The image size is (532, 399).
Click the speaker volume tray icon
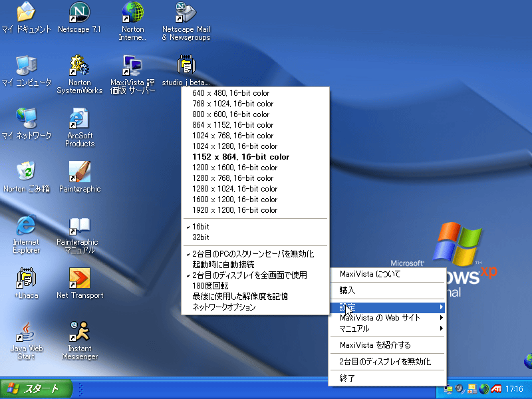[460, 389]
